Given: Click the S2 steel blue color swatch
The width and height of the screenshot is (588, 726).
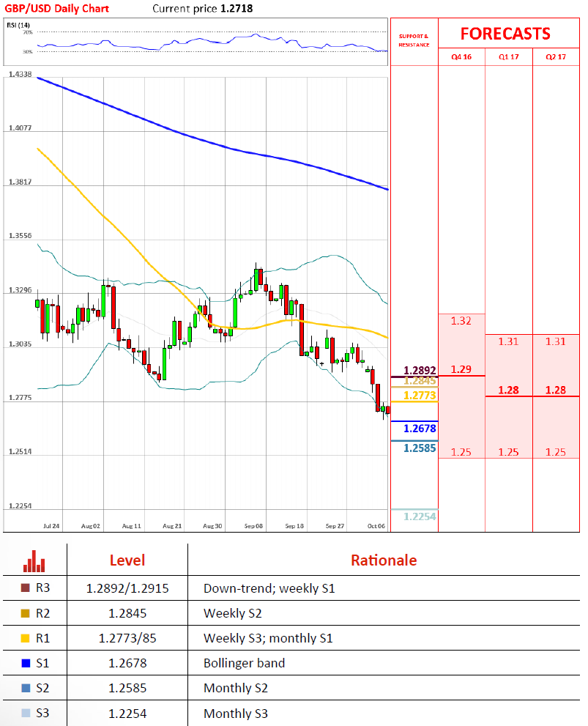Looking at the screenshot, I should tap(26, 689).
